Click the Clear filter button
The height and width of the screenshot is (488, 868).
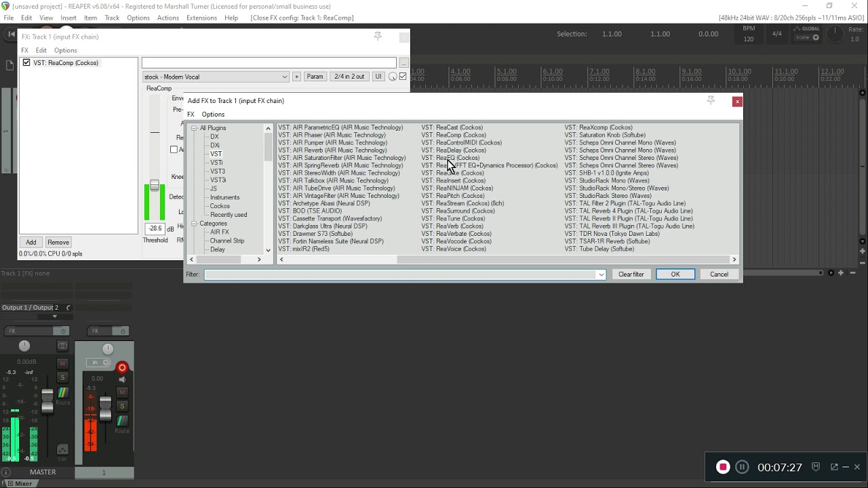pyautogui.click(x=631, y=274)
